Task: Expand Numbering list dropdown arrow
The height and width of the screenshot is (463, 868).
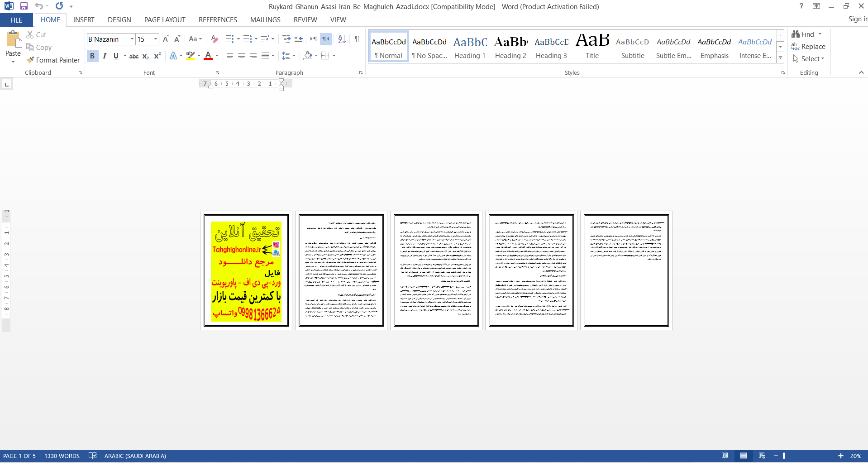Action: tap(256, 39)
